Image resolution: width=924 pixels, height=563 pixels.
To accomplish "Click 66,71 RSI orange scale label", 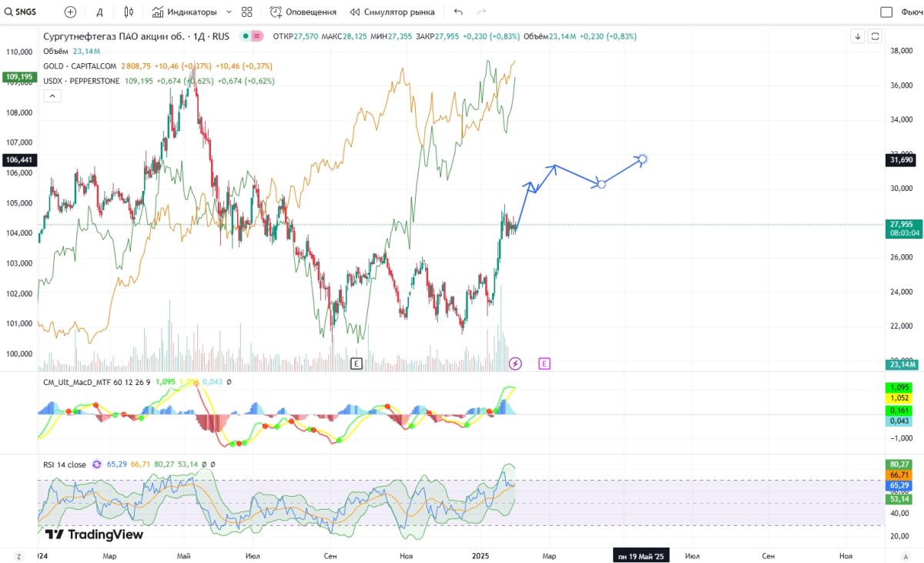I will click(x=899, y=476).
